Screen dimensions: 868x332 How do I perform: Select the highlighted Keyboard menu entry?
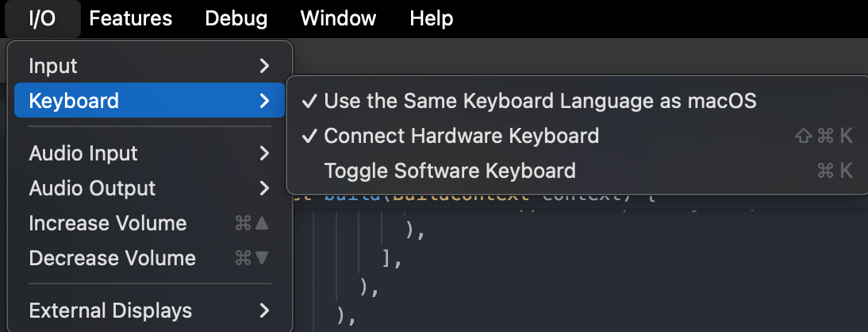point(74,101)
